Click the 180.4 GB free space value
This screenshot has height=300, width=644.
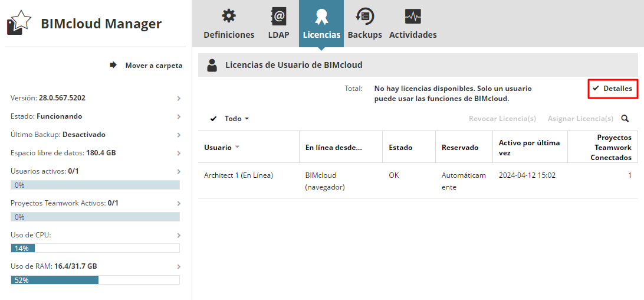[x=101, y=153]
